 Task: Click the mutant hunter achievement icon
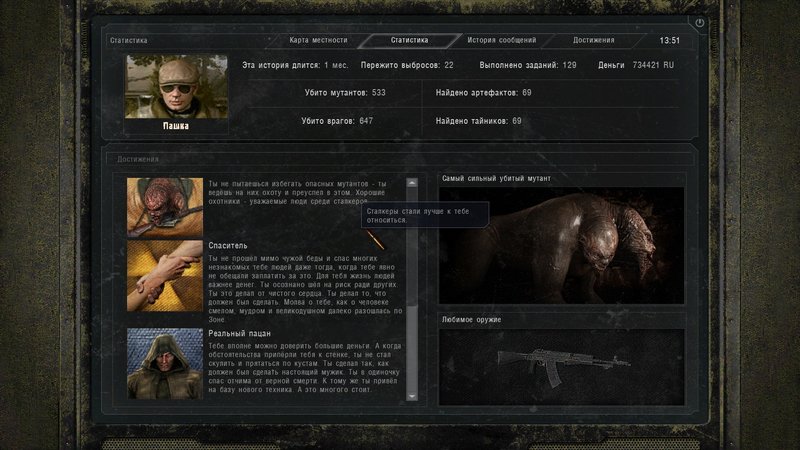point(164,206)
